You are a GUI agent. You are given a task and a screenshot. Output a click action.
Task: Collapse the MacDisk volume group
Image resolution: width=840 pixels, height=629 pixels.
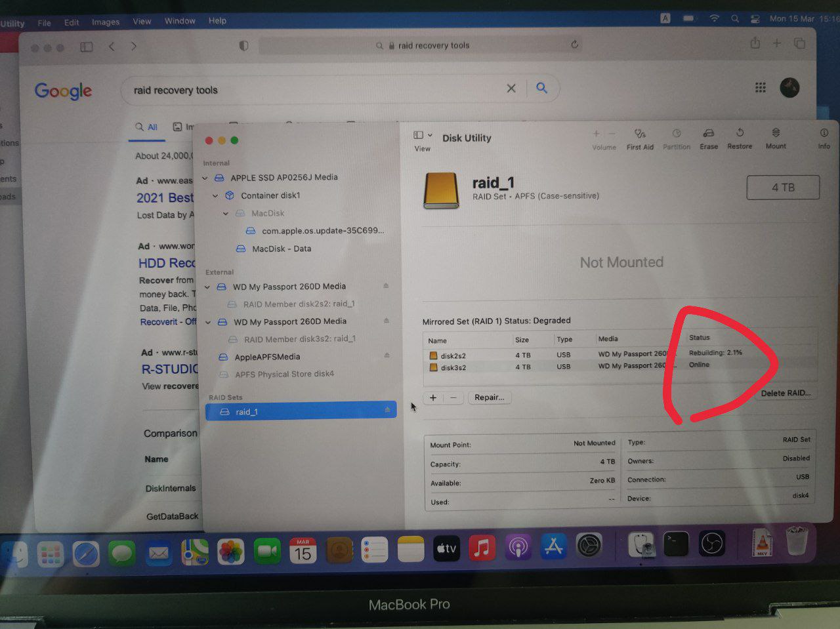coord(225,213)
